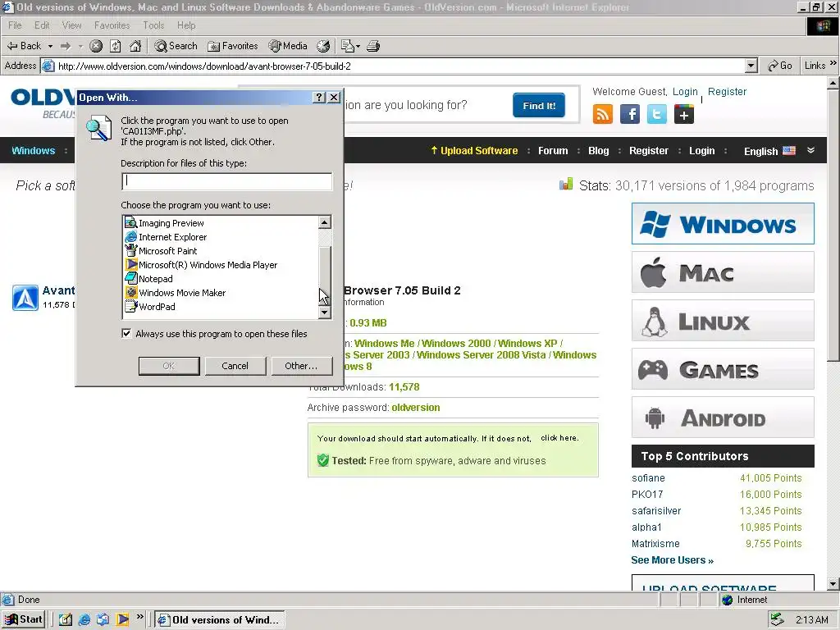The image size is (840, 630).
Task: Click the Register link at the top right
Action: (727, 92)
